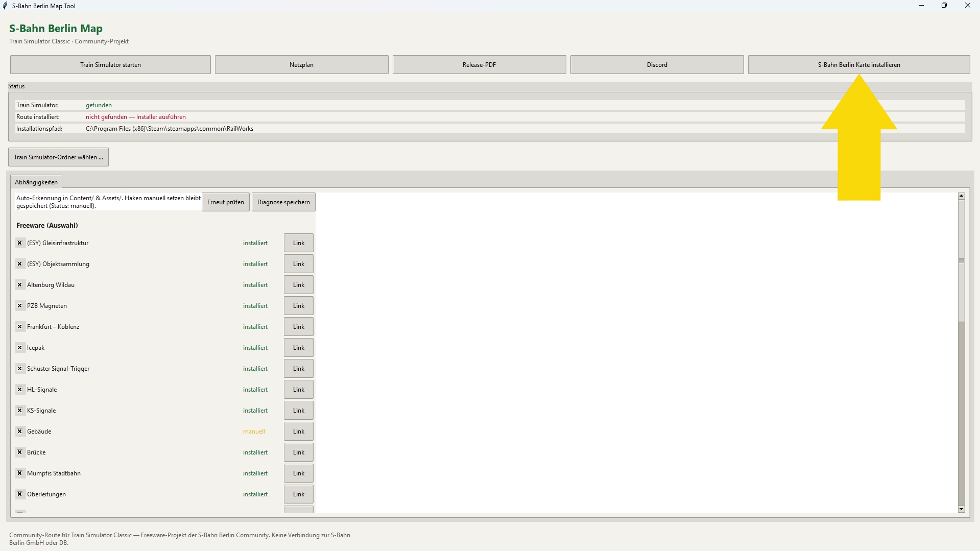Toggle Oberleitungen checkbox

pyautogui.click(x=20, y=494)
